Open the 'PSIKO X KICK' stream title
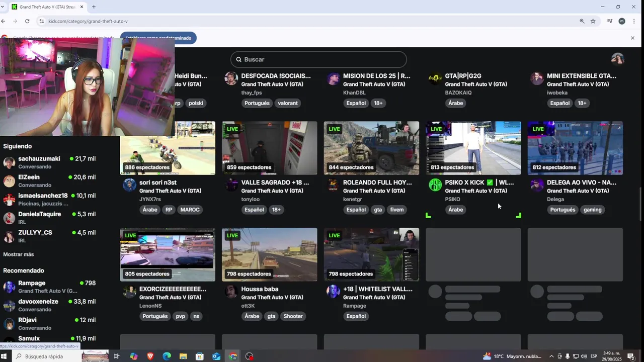This screenshot has height=362, width=644. pyautogui.click(x=479, y=183)
